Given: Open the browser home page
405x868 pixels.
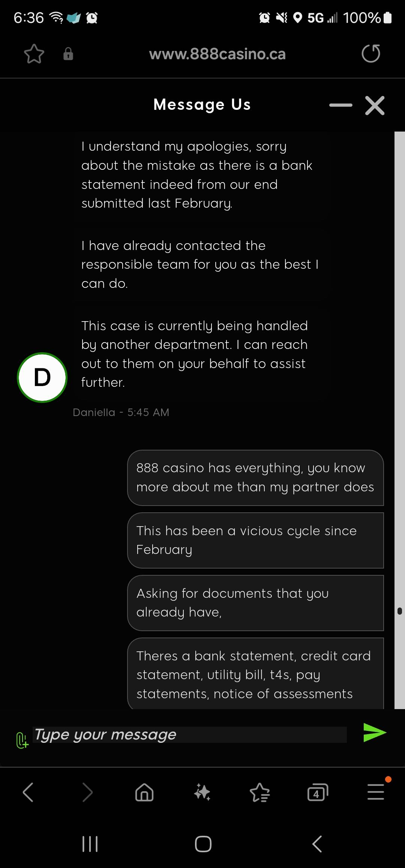Looking at the screenshot, I should 144,792.
